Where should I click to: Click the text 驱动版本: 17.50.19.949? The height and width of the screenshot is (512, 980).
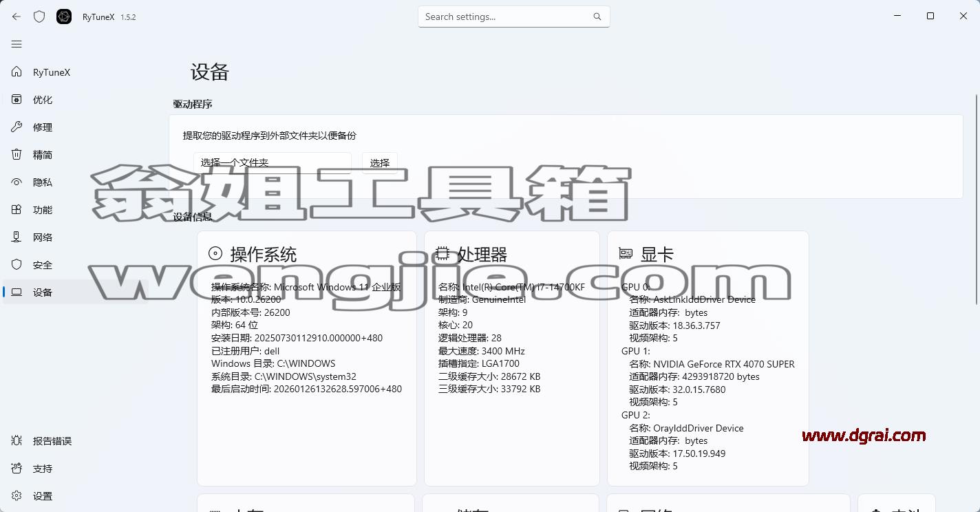coord(677,454)
